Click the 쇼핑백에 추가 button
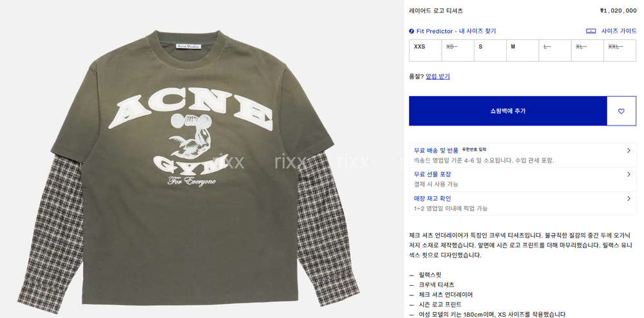This screenshot has height=318, width=644. 507,111
